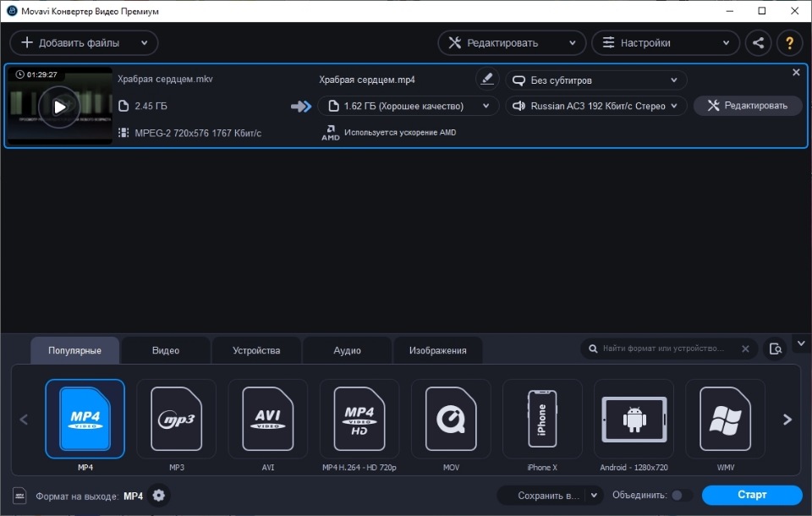
Task: Select the iPhone X device preset
Action: click(541, 419)
